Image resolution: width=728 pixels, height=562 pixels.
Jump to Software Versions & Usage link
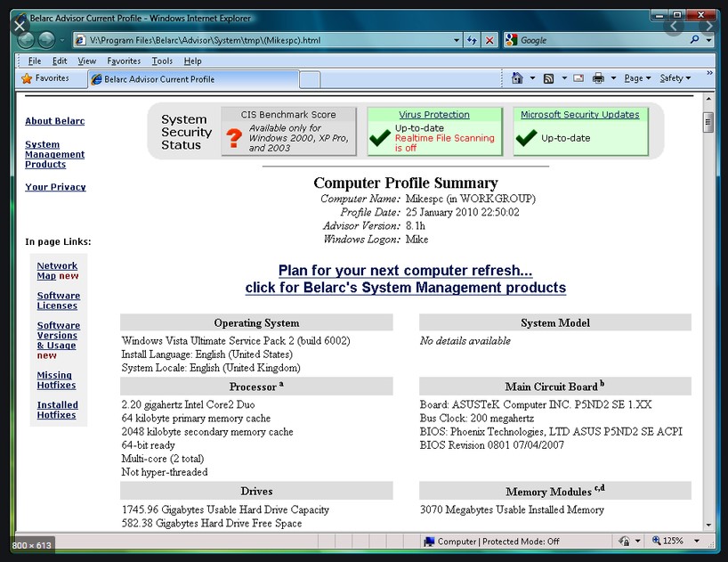pos(59,336)
